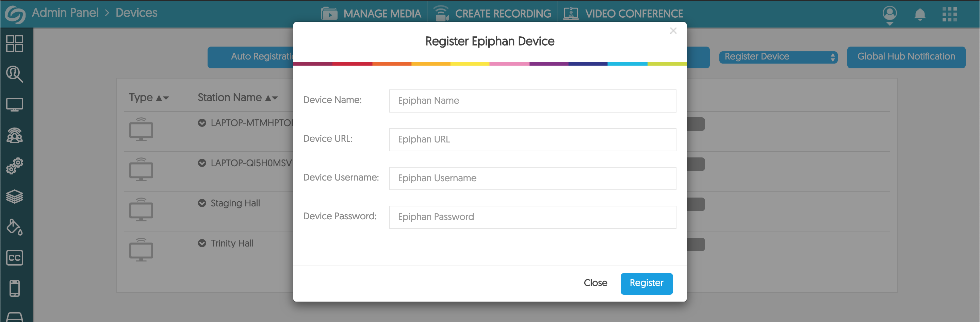Open the Register Device dropdown
This screenshot has height=322, width=980.
778,57
